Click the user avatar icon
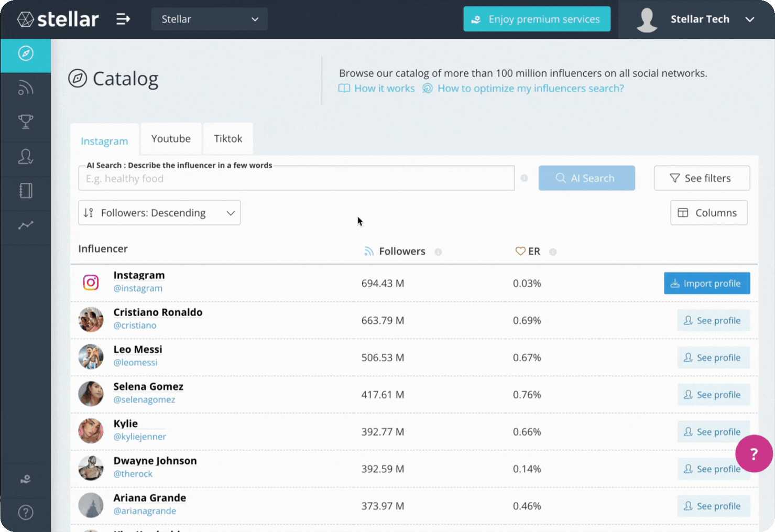 tap(647, 20)
